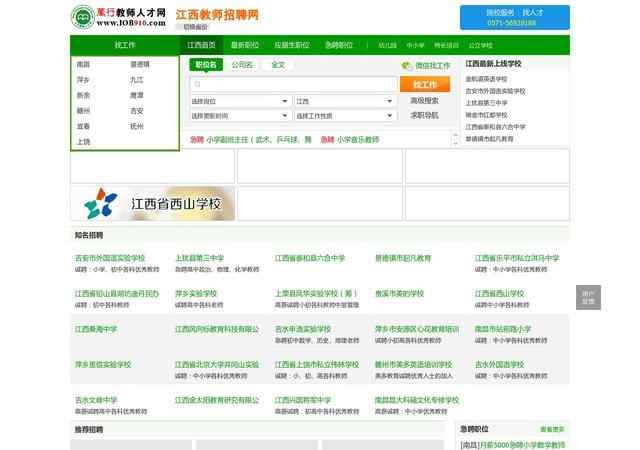Viewport: 640px width, 450px height.
Task: Open 贵溪市美的学校 link
Action: (x=399, y=294)
